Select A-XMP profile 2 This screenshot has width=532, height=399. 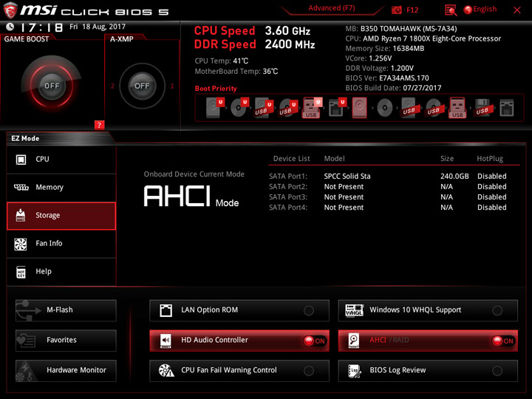click(x=112, y=86)
